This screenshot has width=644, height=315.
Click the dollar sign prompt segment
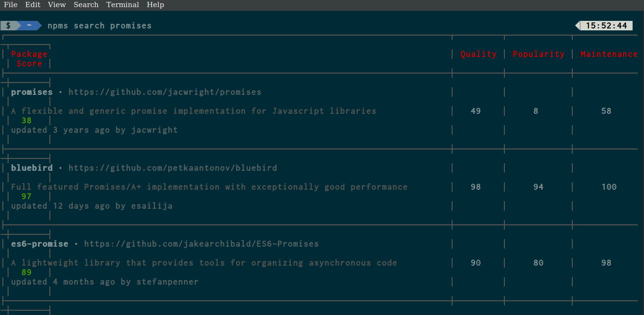(9, 26)
